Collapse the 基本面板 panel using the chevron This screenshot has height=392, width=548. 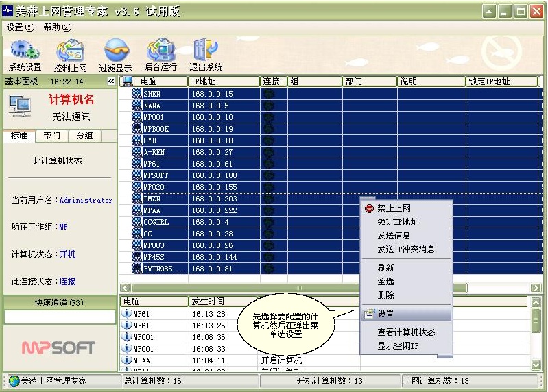[111, 82]
